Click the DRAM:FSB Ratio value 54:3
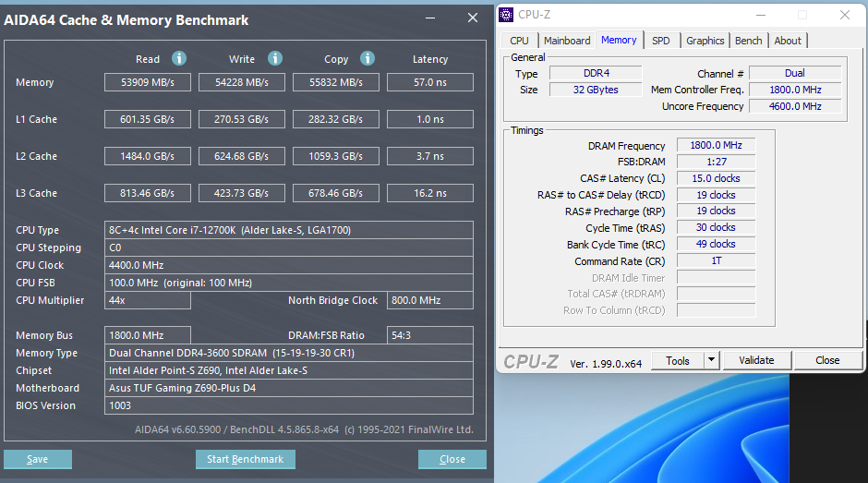The height and width of the screenshot is (483, 868). coord(430,335)
